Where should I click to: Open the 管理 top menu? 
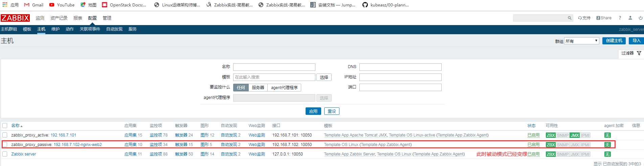coord(107,18)
